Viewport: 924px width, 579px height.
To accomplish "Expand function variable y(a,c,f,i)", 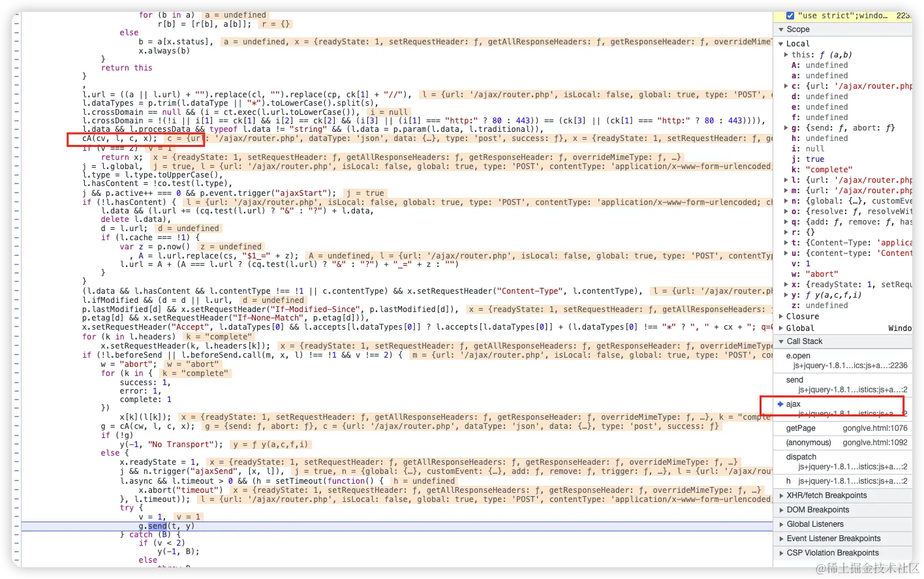I will 786,295.
